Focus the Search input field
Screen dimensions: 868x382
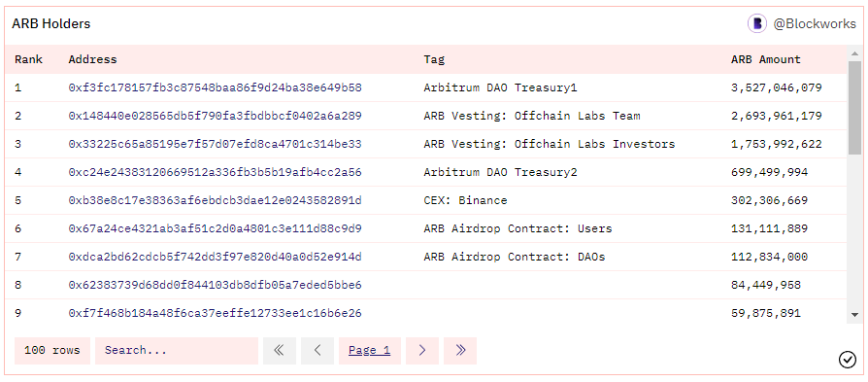pos(177,350)
